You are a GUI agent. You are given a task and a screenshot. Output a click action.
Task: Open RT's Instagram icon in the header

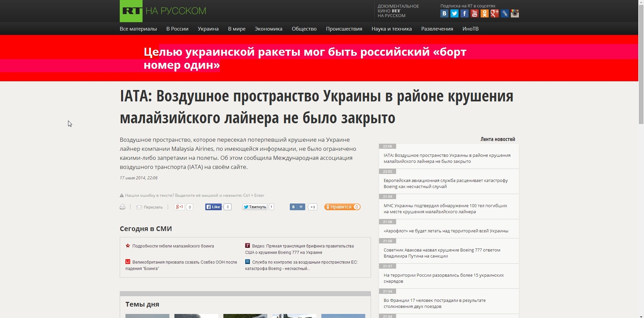point(515,13)
